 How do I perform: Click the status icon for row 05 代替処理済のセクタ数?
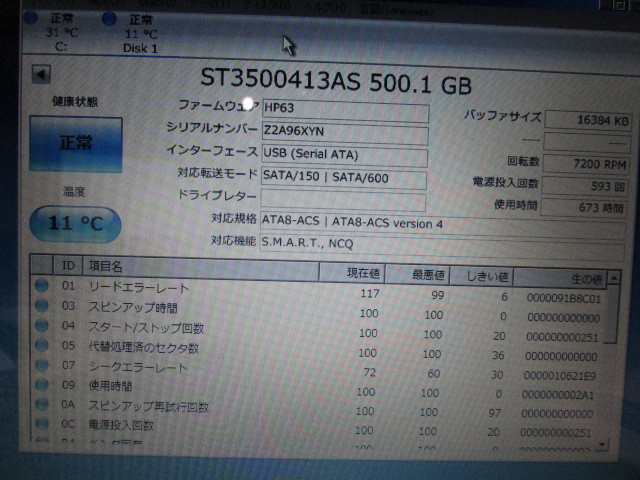42,345
